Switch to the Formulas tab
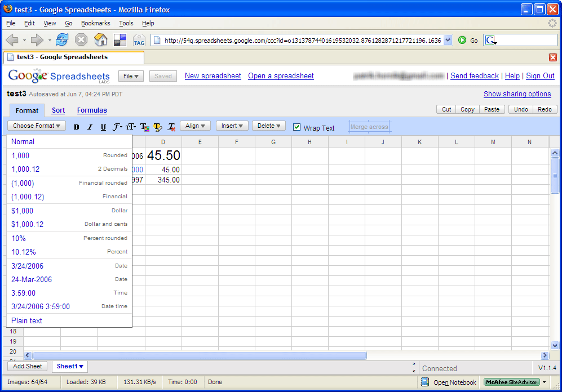This screenshot has width=562, height=392. (92, 110)
